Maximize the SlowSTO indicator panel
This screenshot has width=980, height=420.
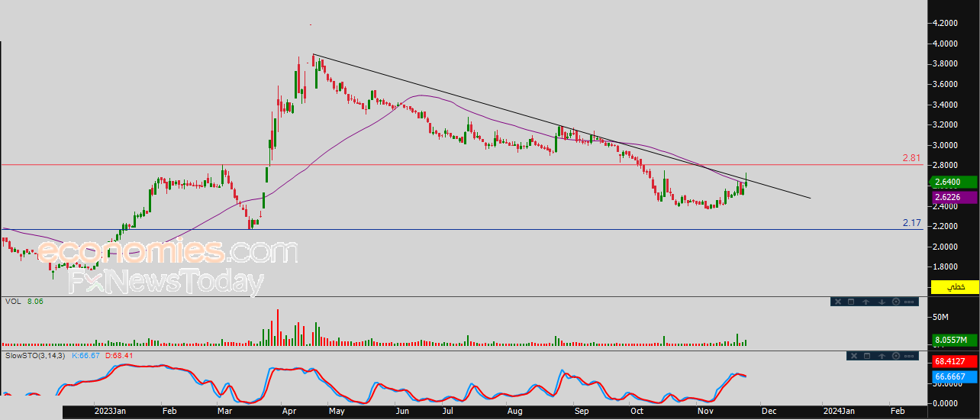point(867,356)
